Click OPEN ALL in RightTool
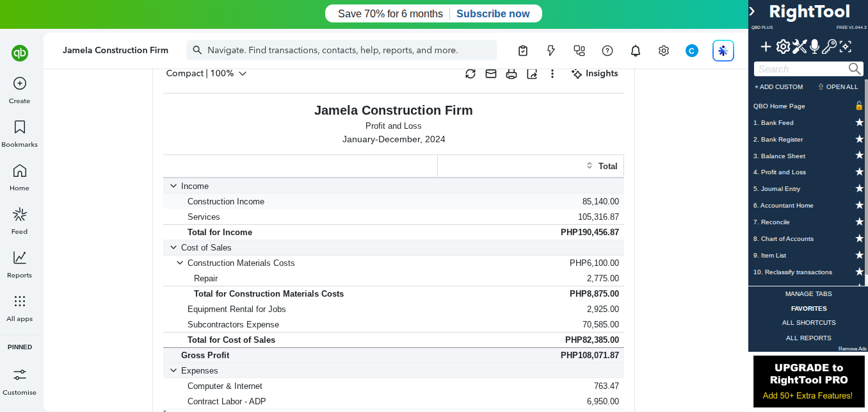Viewport: 868px width, 412px height. (x=838, y=87)
